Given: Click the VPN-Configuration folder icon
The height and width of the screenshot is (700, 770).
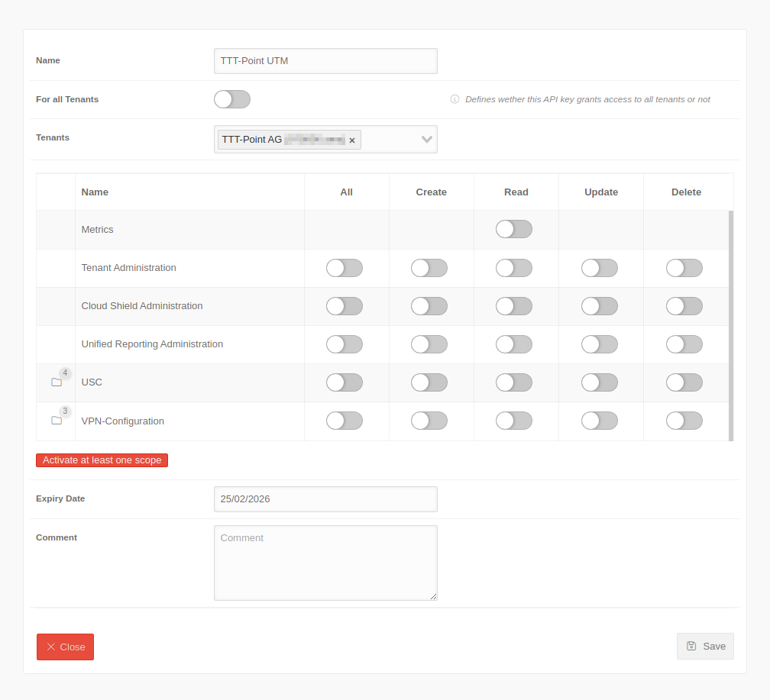Looking at the screenshot, I should 57,421.
